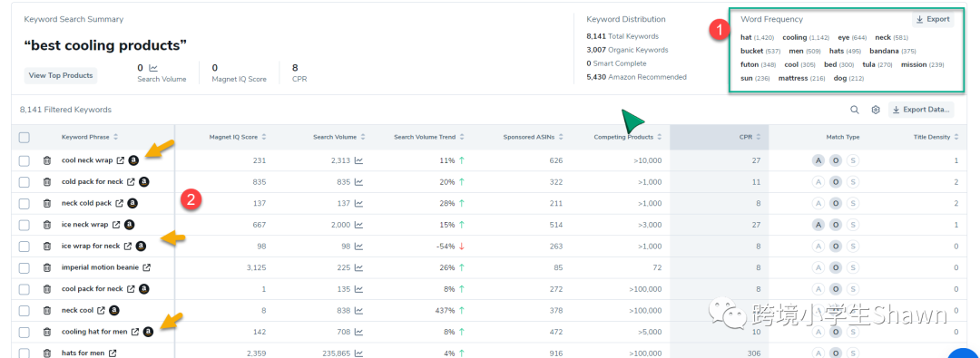
Task: Click View Top Products button
Action: (61, 75)
